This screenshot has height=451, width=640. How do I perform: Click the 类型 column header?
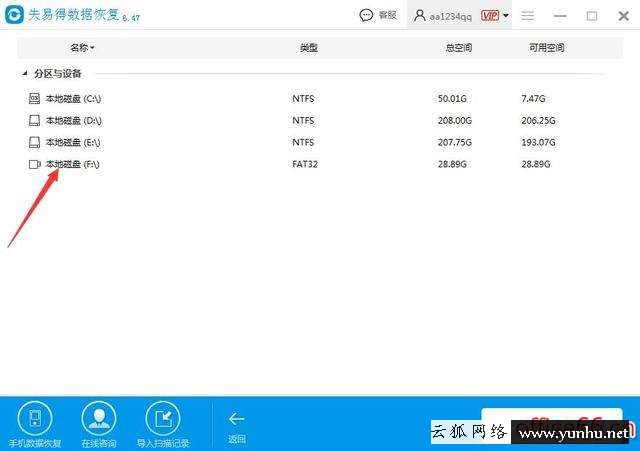(309, 48)
